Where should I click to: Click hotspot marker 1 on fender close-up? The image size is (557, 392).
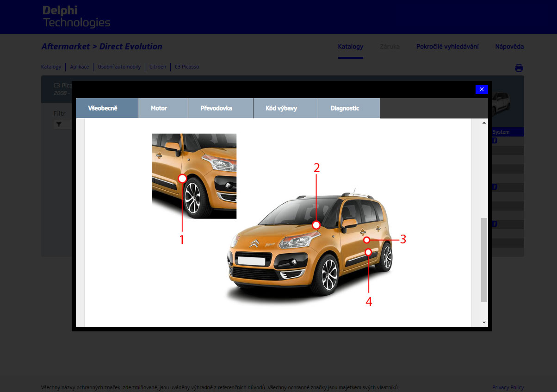[x=182, y=178]
